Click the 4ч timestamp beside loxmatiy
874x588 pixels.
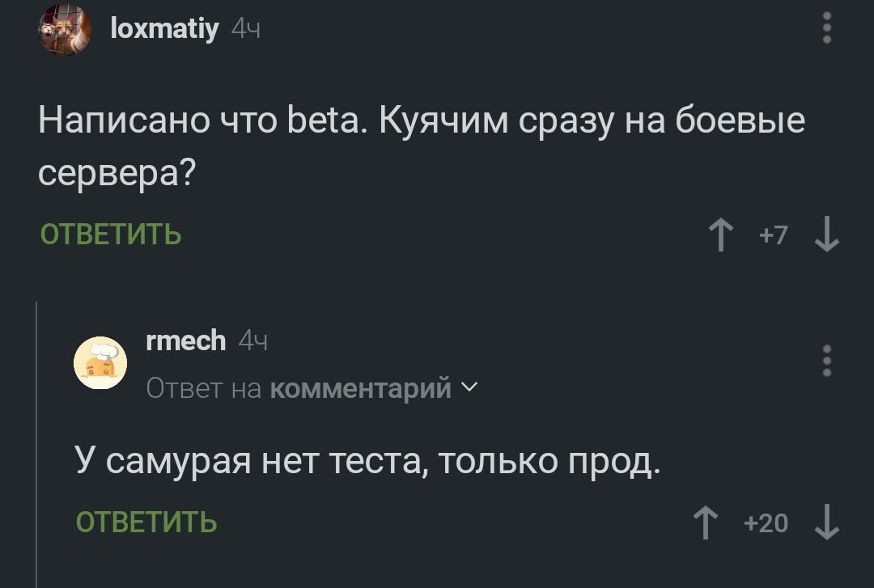(x=246, y=30)
